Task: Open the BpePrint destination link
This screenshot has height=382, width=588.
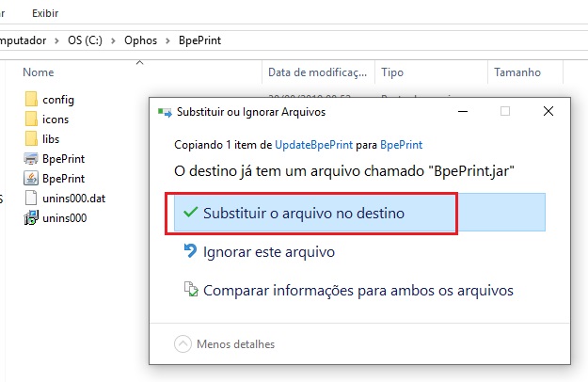Action: [401, 145]
